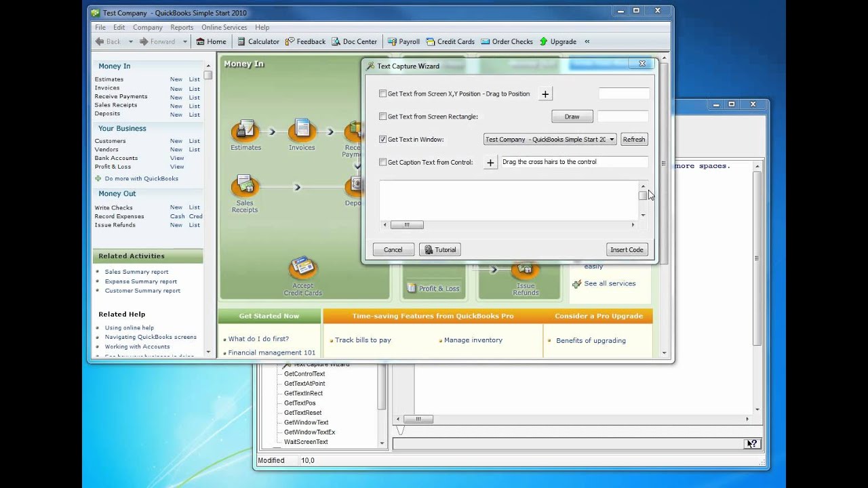Enable Get Text from Screen Rectangle checkbox
Image resolution: width=868 pixels, height=488 pixels.
[x=382, y=117]
